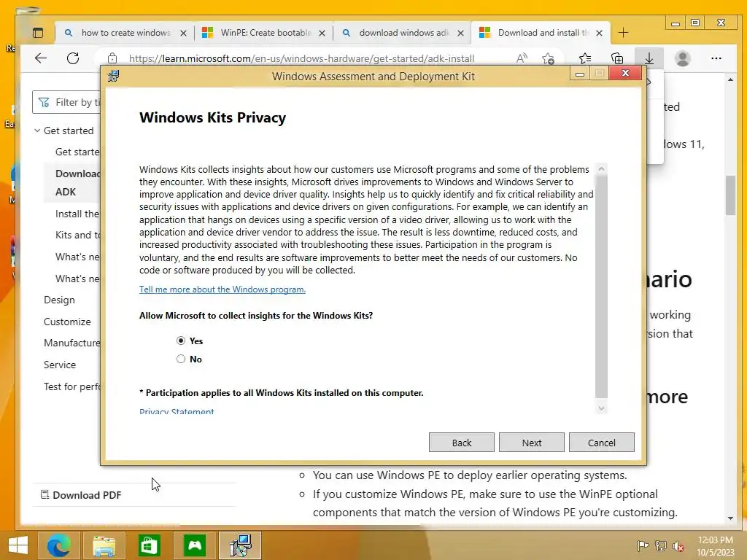This screenshot has width=747, height=560.
Task: Open a new Edge tab
Action: (x=623, y=32)
